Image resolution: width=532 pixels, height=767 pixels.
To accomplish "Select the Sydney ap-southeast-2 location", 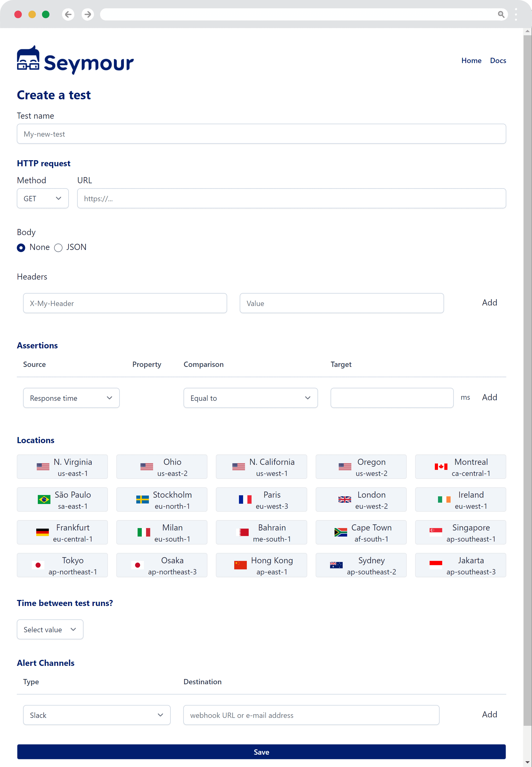I will 361,565.
